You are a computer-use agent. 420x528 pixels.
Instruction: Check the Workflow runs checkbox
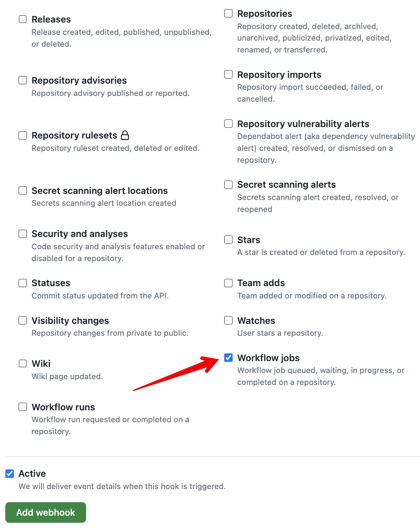23,407
